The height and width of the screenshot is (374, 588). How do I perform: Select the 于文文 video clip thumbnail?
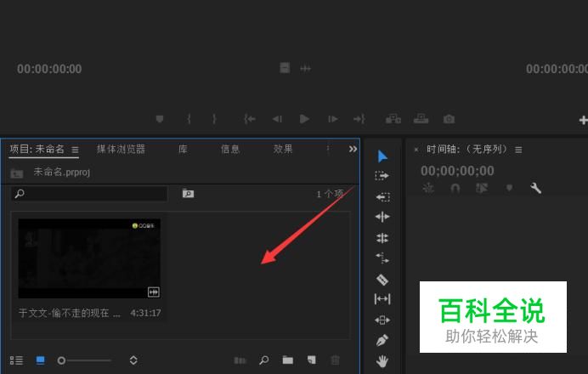[89, 258]
